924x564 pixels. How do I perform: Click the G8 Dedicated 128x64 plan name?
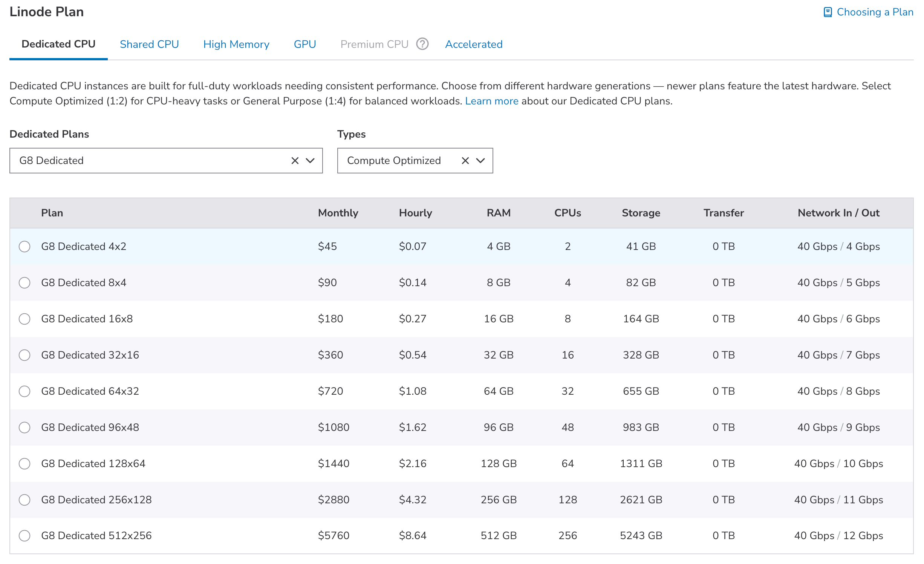(x=93, y=464)
